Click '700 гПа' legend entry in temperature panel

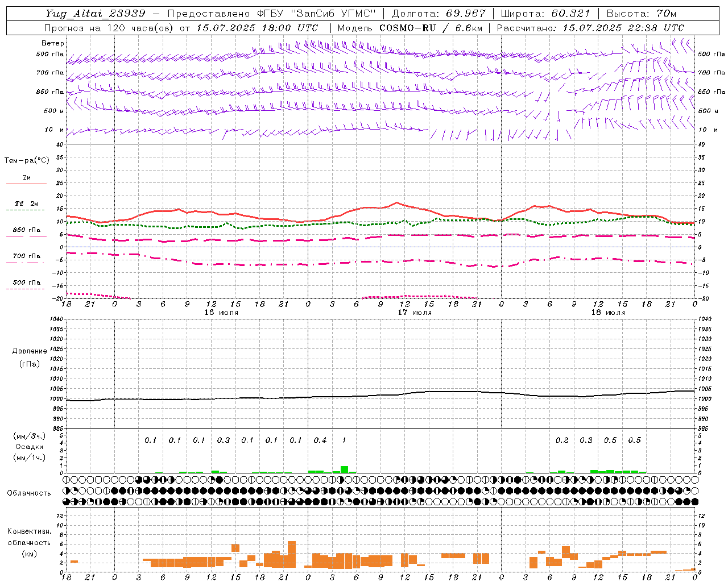point(27,256)
